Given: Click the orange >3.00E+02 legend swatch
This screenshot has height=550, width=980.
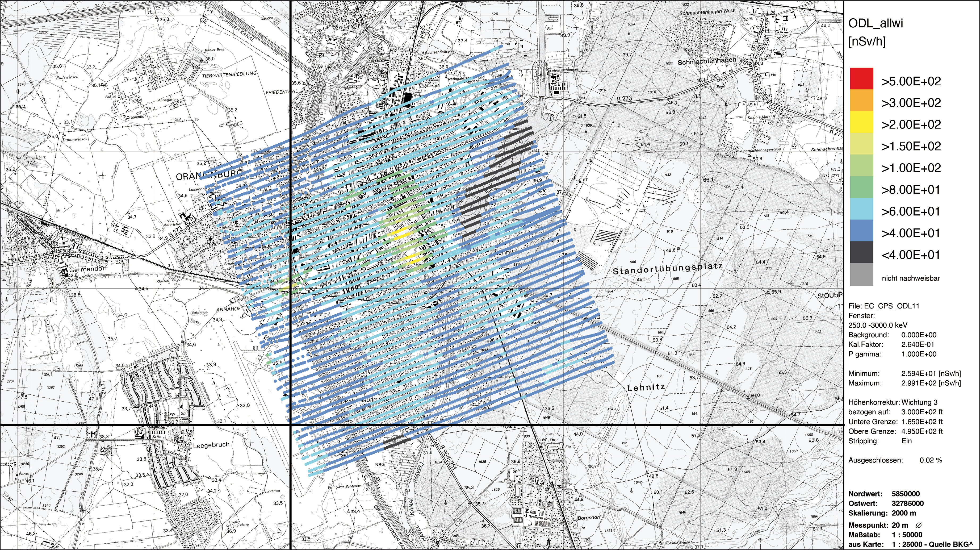Looking at the screenshot, I should [862, 100].
